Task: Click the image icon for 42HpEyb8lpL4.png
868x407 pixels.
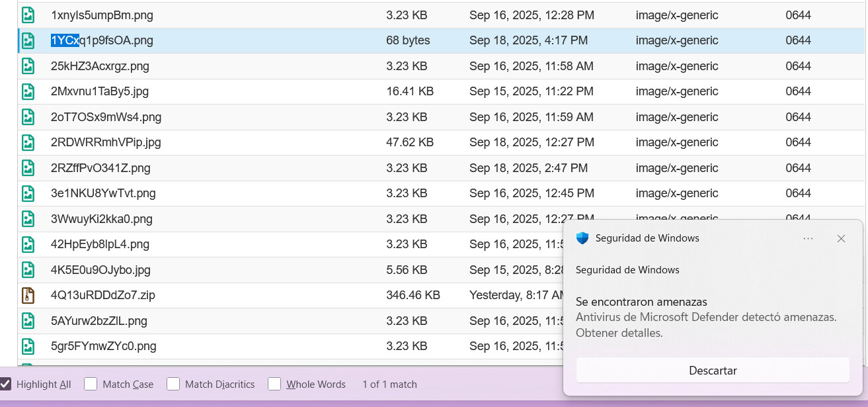Action: pyautogui.click(x=28, y=244)
